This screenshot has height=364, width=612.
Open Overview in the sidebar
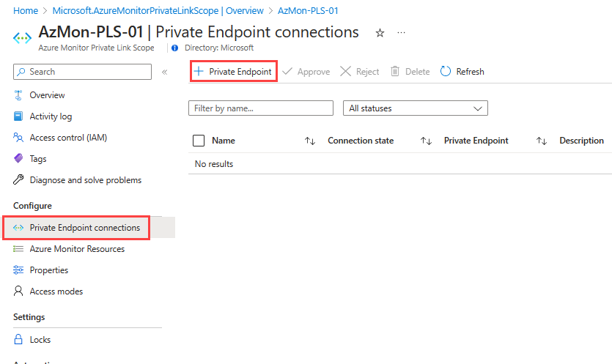tap(47, 94)
